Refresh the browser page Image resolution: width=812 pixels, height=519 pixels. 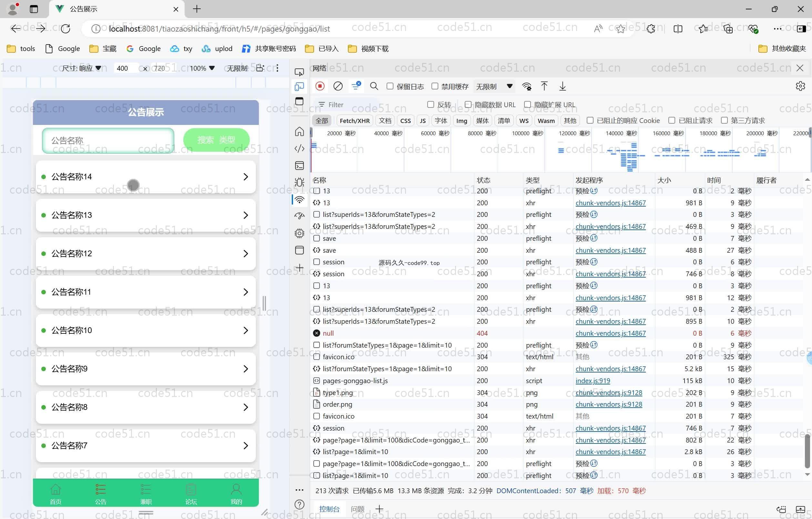pyautogui.click(x=66, y=29)
